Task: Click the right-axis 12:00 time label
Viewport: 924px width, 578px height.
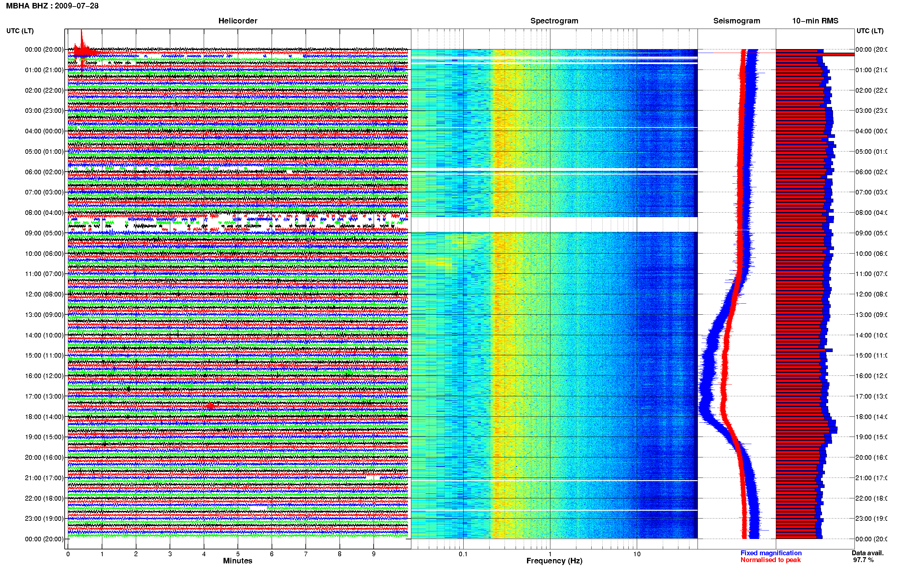Action: click(x=871, y=294)
